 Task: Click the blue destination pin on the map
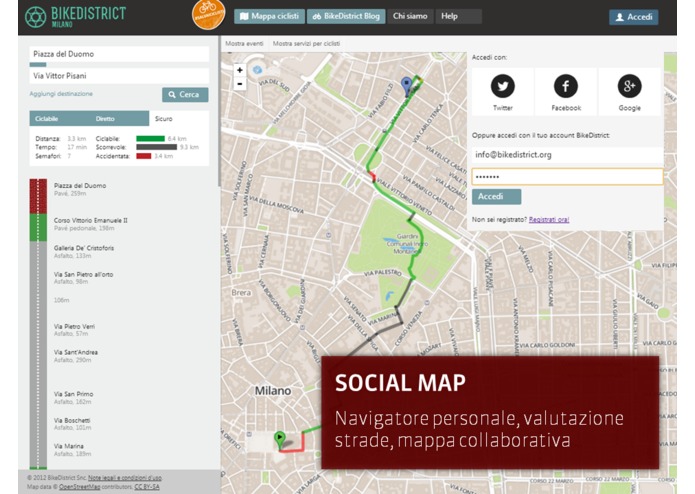tap(406, 86)
